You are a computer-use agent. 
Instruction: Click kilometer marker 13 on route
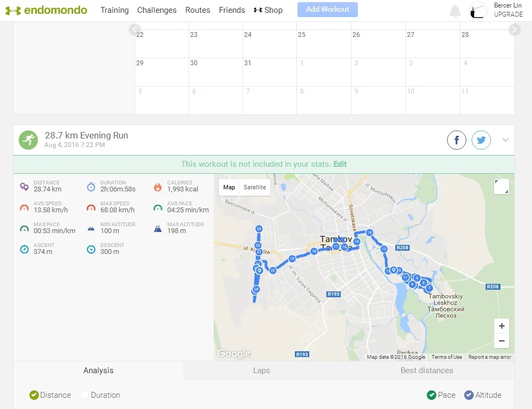pyautogui.click(x=384, y=249)
